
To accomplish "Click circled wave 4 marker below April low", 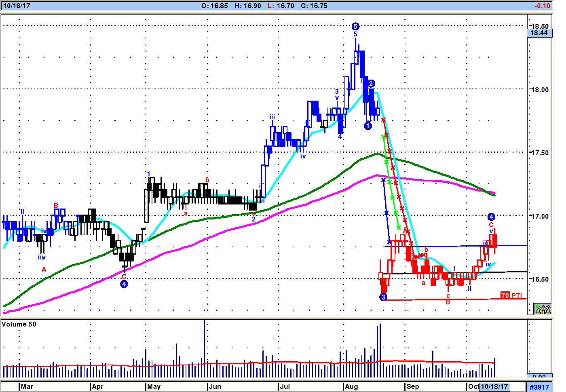I will pyautogui.click(x=124, y=284).
